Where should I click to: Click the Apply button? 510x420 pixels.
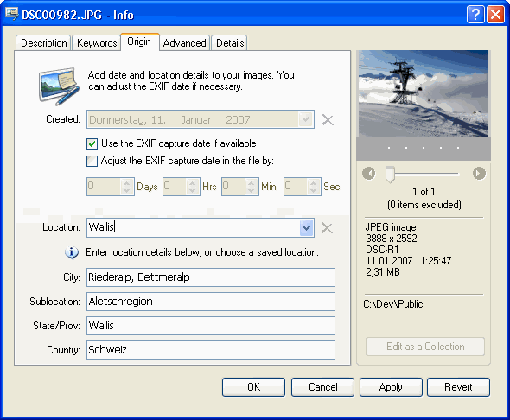391,387
